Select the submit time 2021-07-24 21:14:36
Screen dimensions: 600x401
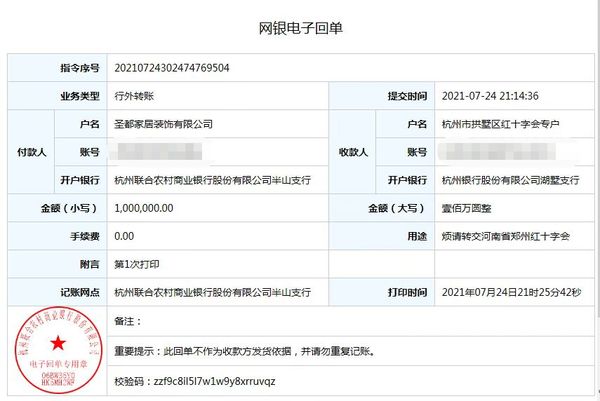(x=490, y=96)
